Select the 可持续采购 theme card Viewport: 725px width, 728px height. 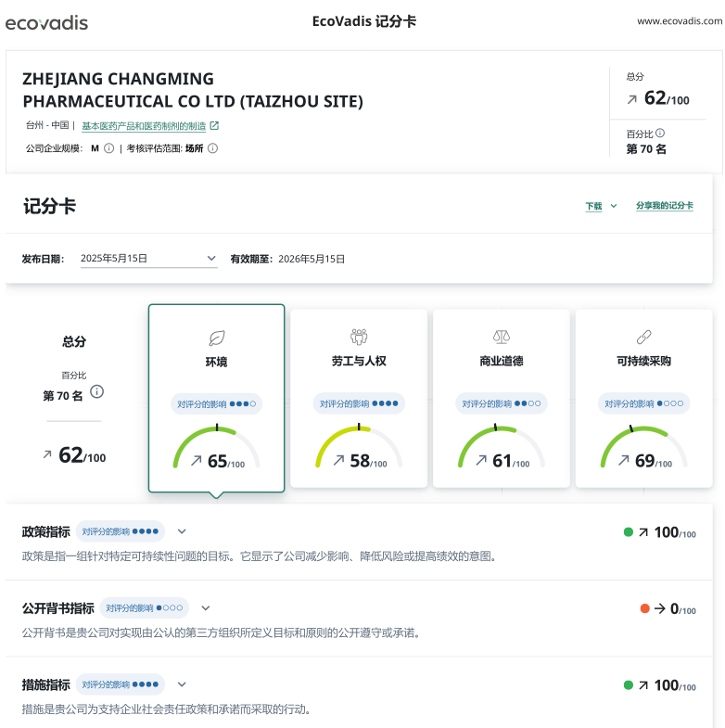click(x=643, y=399)
